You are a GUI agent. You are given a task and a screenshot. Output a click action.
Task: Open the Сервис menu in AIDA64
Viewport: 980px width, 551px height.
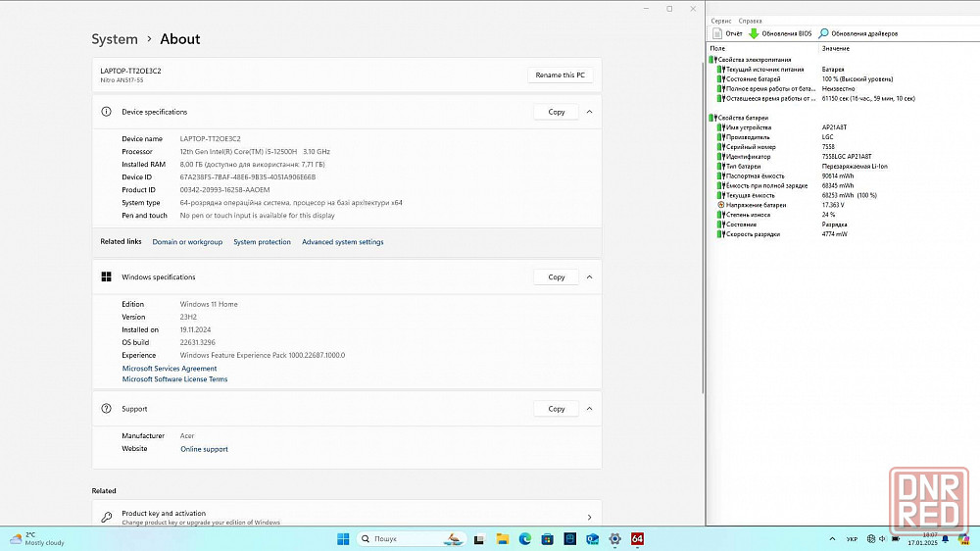pyautogui.click(x=720, y=21)
